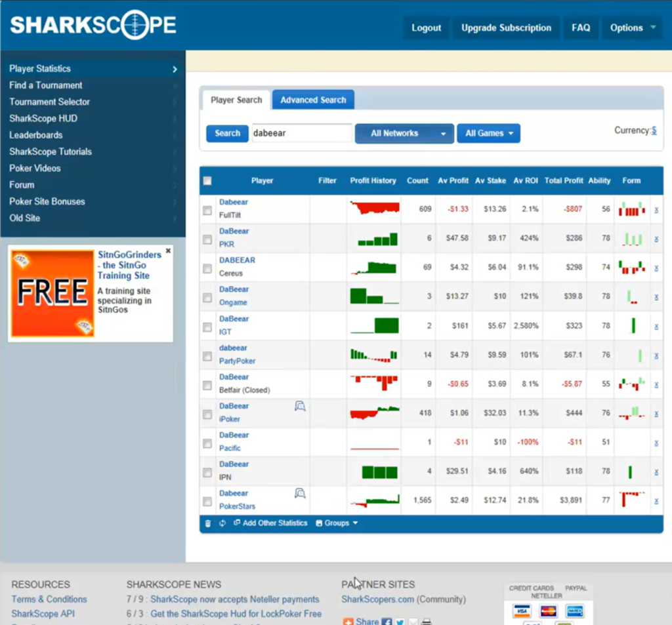This screenshot has width=672, height=625.
Task: Open Tournament Selector in sidebar
Action: click(50, 102)
